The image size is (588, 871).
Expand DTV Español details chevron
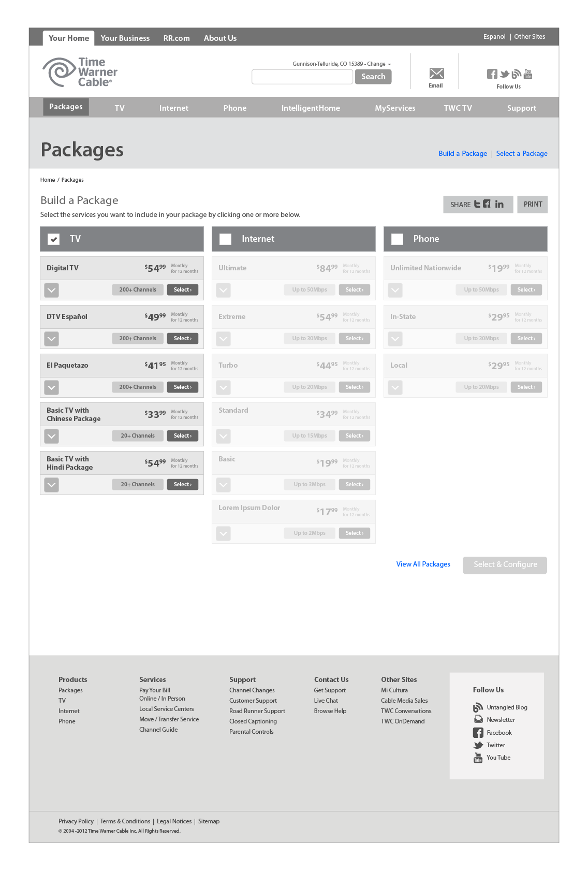(x=51, y=339)
